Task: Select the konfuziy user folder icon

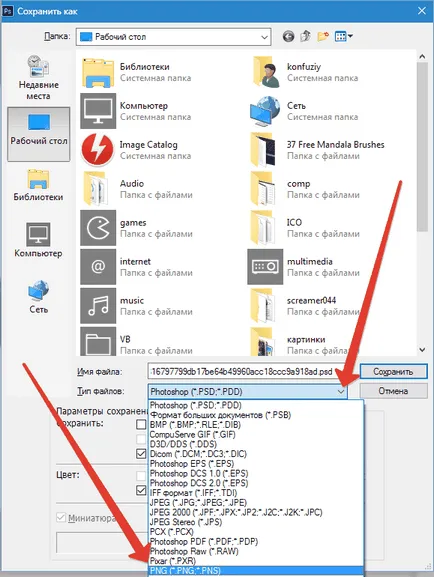Action: [265, 72]
